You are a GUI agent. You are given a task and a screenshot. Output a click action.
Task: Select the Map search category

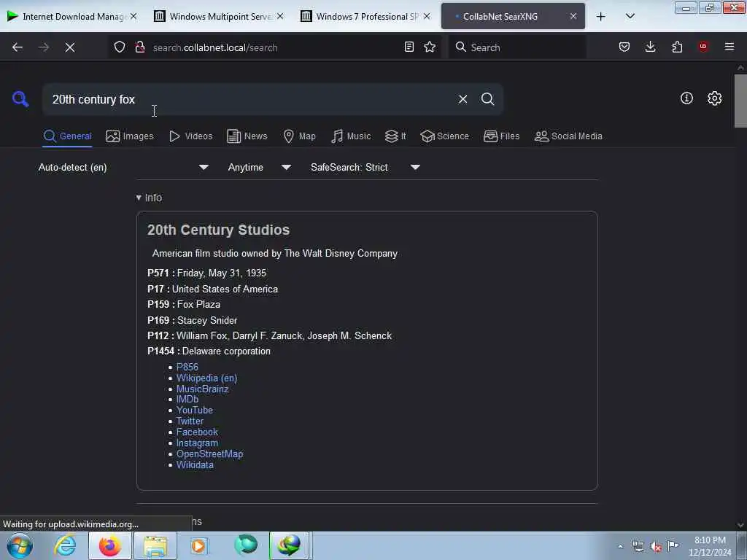tap(300, 136)
